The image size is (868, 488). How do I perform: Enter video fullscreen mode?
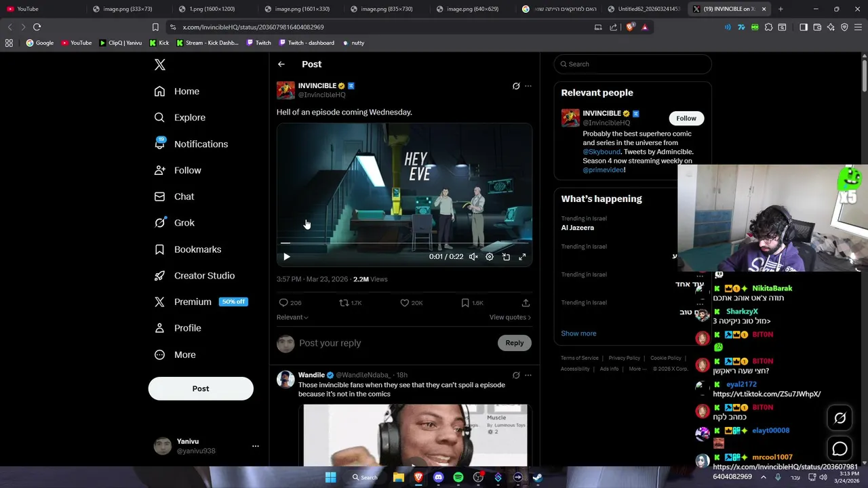point(522,257)
